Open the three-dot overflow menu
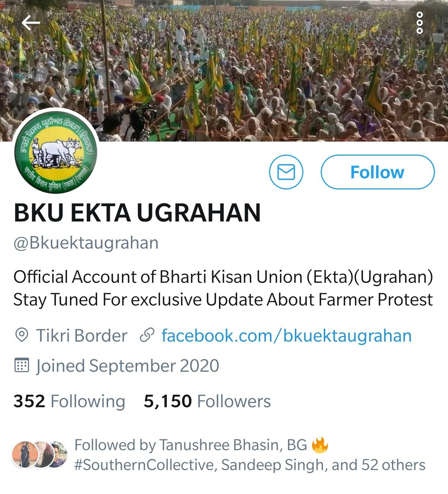The image size is (448, 494). coord(420,23)
